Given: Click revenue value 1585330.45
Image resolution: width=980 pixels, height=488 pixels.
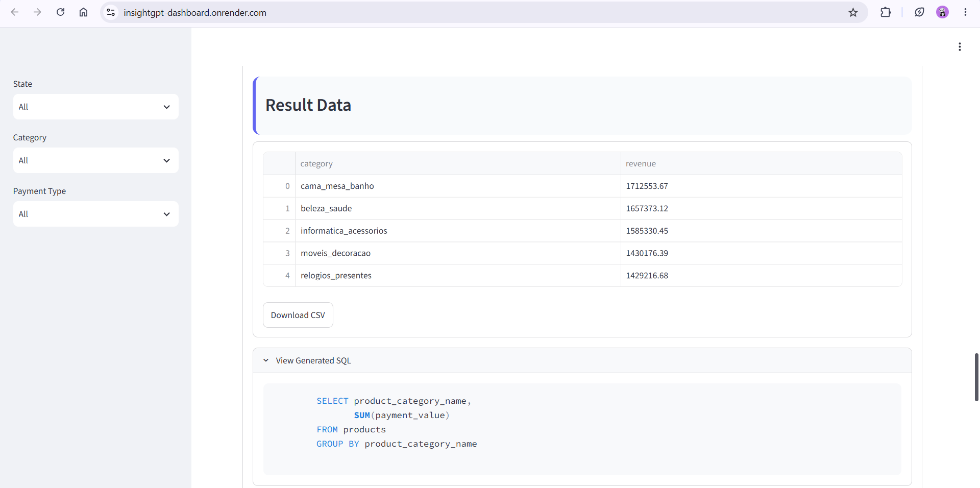Looking at the screenshot, I should pyautogui.click(x=761, y=231).
